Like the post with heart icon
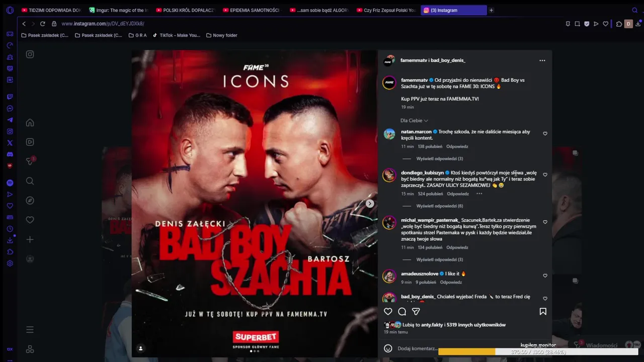This screenshot has width=644, height=362. pos(388,312)
